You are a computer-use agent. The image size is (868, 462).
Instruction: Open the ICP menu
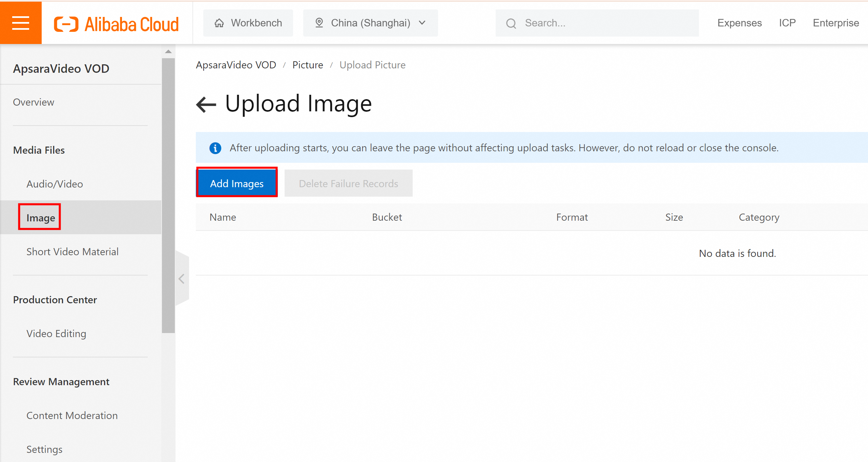point(787,23)
